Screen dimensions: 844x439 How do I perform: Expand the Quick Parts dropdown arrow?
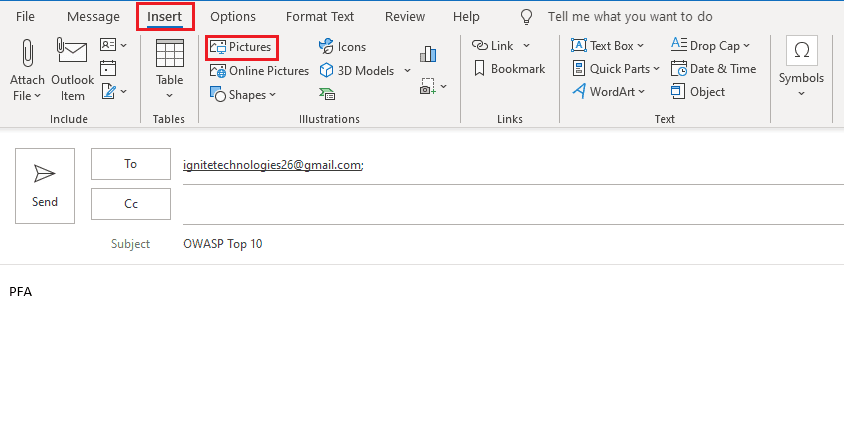(x=656, y=69)
